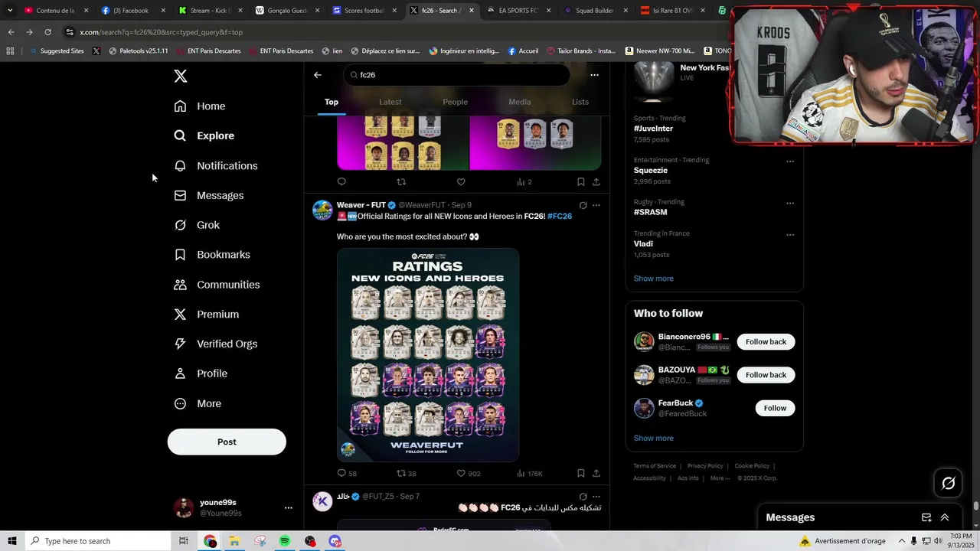Open Chrome from the taskbar
980x551 pixels.
210,541
